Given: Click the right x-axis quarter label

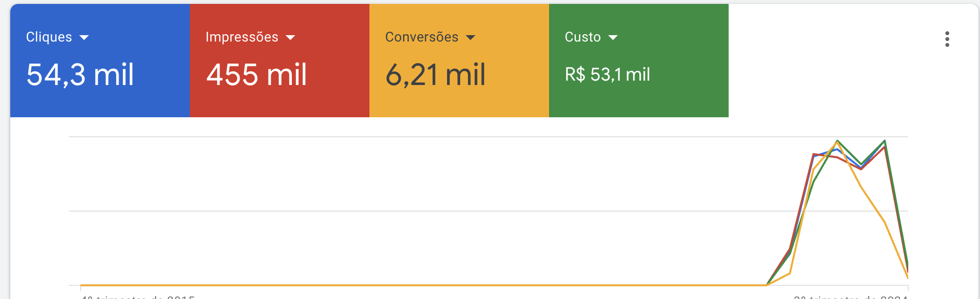Looking at the screenshot, I should (850, 297).
